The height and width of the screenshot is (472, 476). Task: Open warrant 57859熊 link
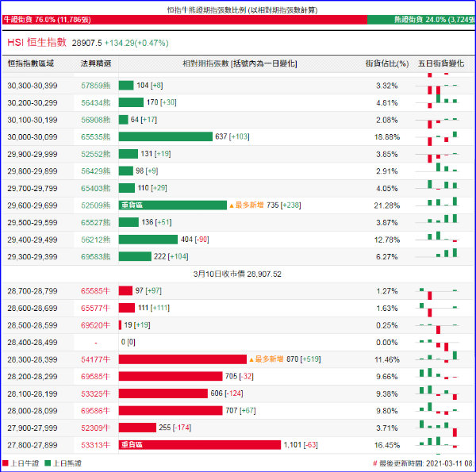coord(96,86)
